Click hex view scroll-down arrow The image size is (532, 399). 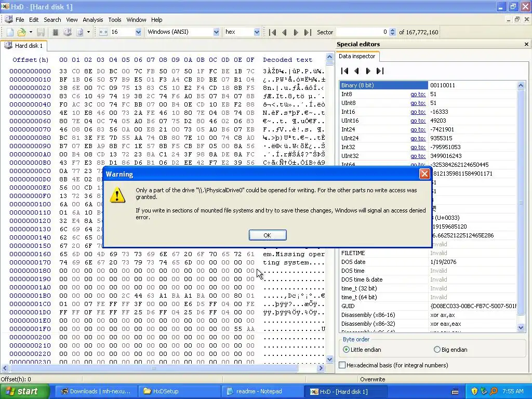pyautogui.click(x=329, y=360)
